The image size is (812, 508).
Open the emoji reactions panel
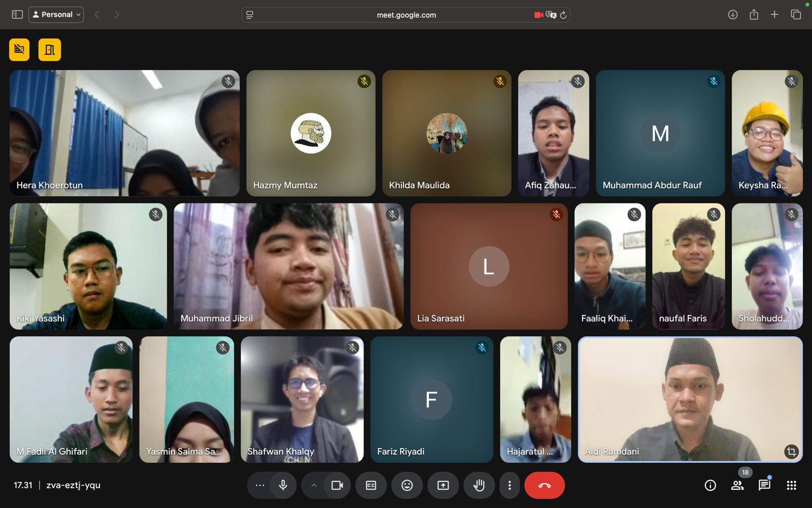[407, 485]
